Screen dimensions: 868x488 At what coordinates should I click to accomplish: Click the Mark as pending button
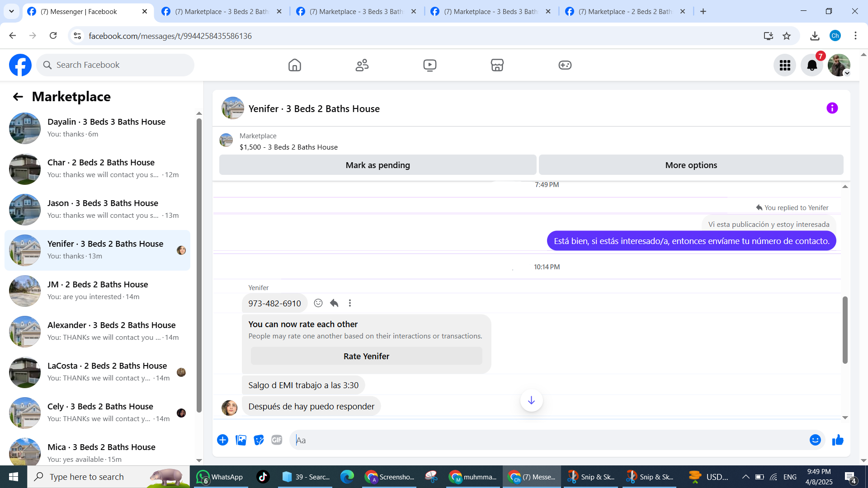click(377, 165)
